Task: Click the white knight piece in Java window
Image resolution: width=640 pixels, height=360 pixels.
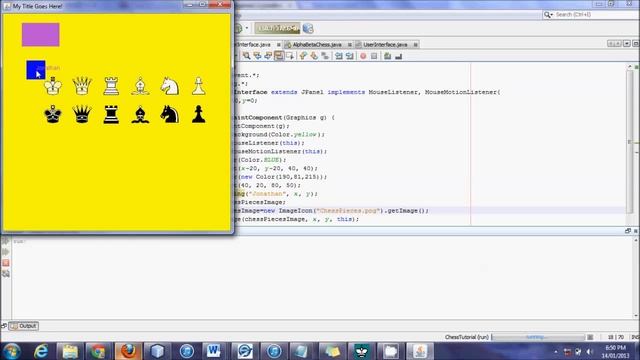Action: click(169, 86)
